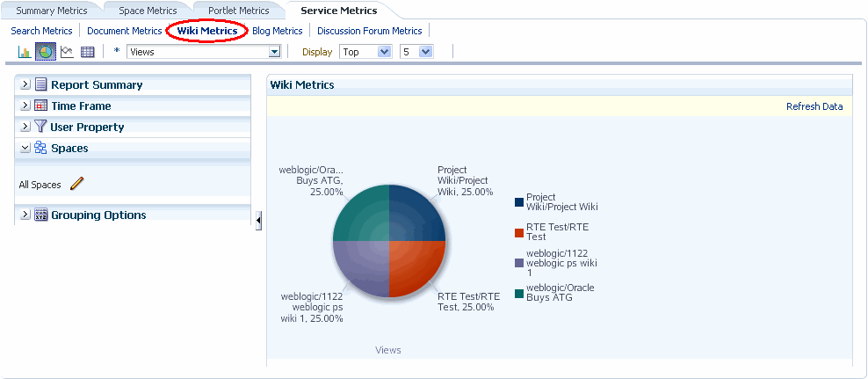Go to Document Metrics

coord(125,31)
